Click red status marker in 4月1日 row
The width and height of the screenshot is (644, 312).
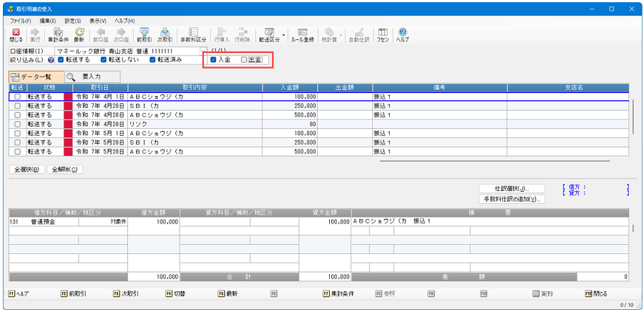[x=68, y=97]
